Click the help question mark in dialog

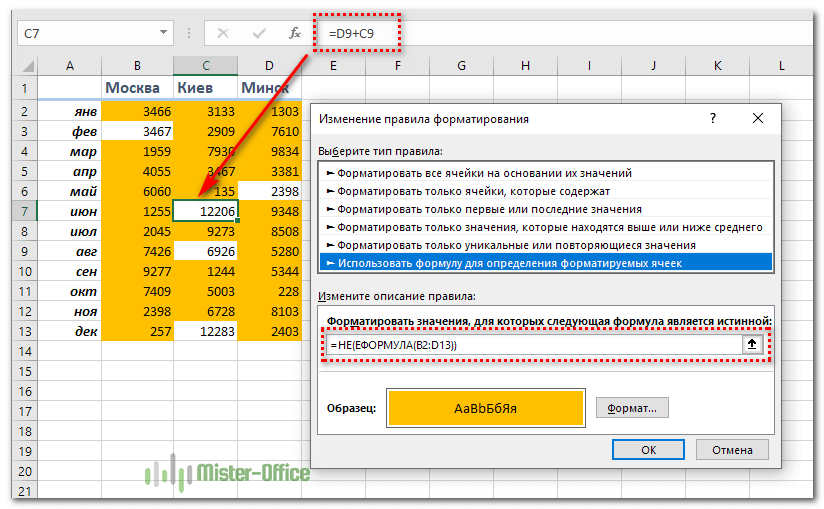(x=712, y=118)
